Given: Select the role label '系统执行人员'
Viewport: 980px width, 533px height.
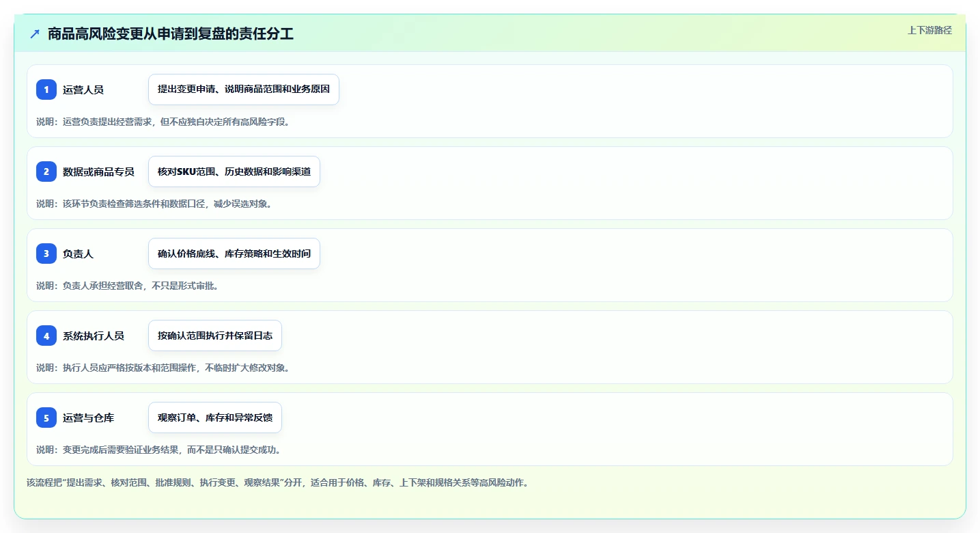Looking at the screenshot, I should (x=94, y=336).
